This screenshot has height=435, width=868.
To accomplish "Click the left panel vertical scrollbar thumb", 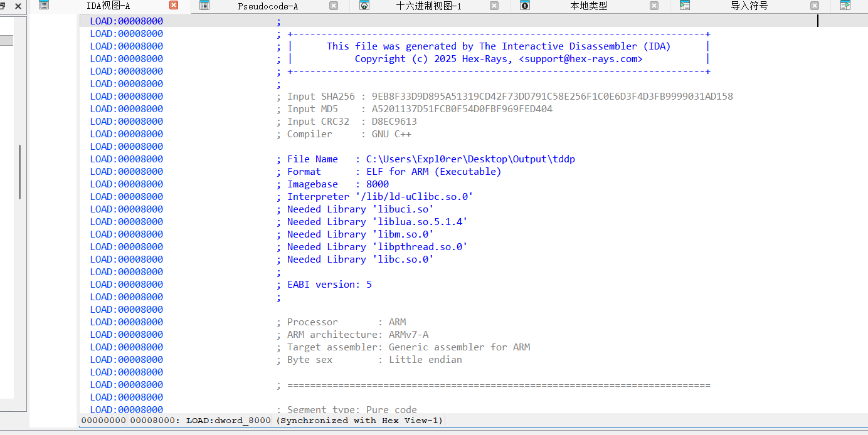I will click(19, 172).
